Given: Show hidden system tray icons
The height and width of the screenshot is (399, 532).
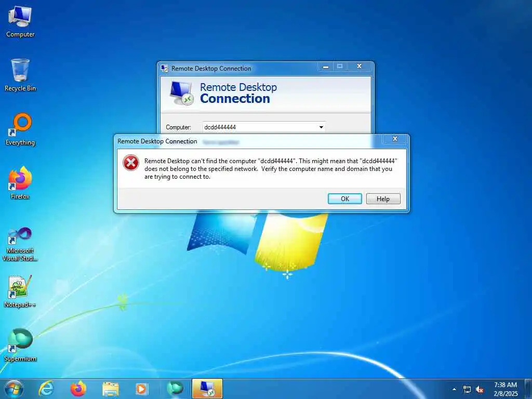Looking at the screenshot, I should pyautogui.click(x=454, y=389).
